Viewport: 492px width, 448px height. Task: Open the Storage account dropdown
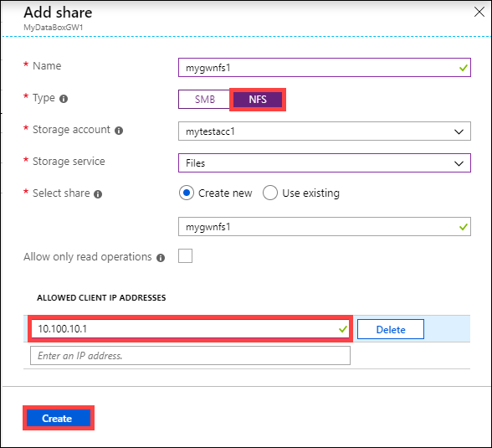pos(325,131)
